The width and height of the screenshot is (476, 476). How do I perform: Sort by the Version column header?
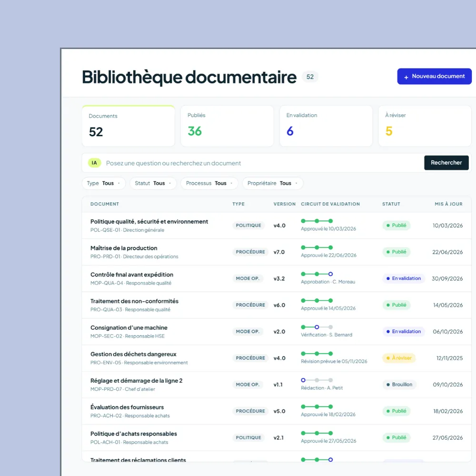(285, 204)
